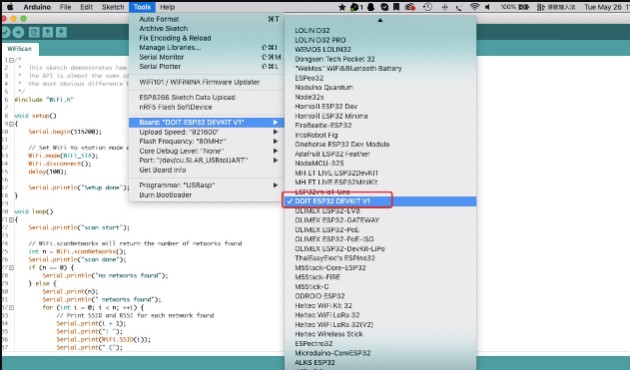
Task: Choose OLIMEX ESP32-GATEWAY board
Action: point(337,220)
